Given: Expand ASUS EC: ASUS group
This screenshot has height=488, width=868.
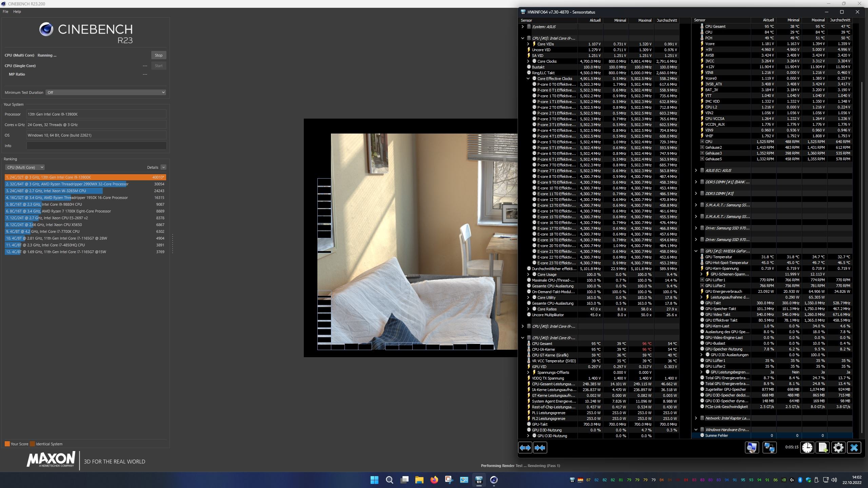Looking at the screenshot, I should [x=696, y=170].
